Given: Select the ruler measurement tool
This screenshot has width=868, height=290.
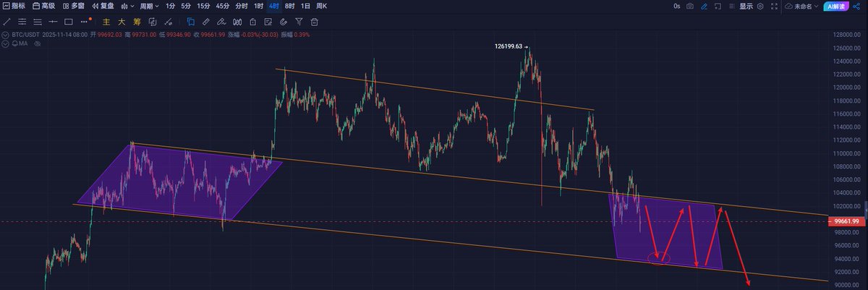Looking at the screenshot, I should click(x=205, y=22).
